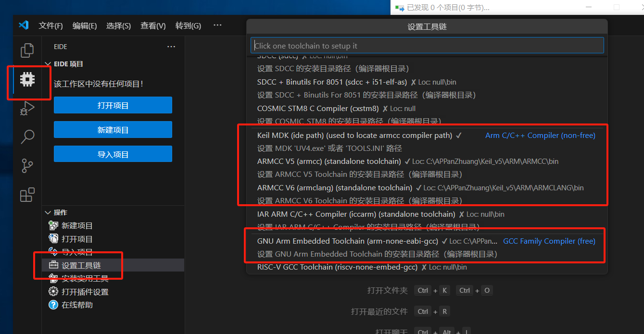Focus the 'Click one toolchain to setup it' field
This screenshot has width=644, height=334.
coord(427,46)
